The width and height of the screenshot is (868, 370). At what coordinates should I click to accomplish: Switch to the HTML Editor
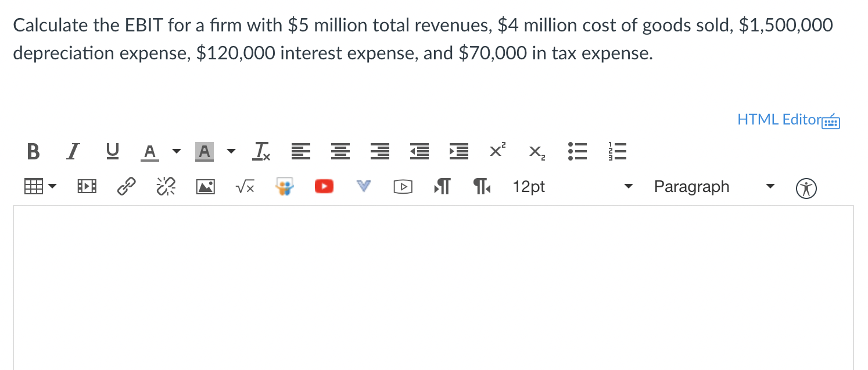coord(779,119)
